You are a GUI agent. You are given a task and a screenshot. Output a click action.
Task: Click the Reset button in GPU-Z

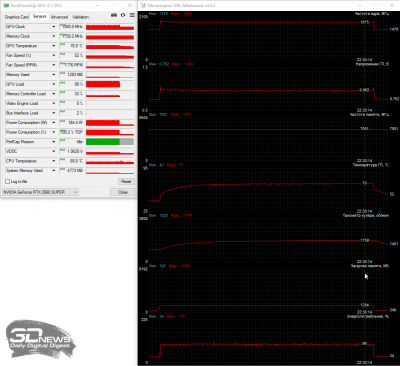tap(126, 181)
